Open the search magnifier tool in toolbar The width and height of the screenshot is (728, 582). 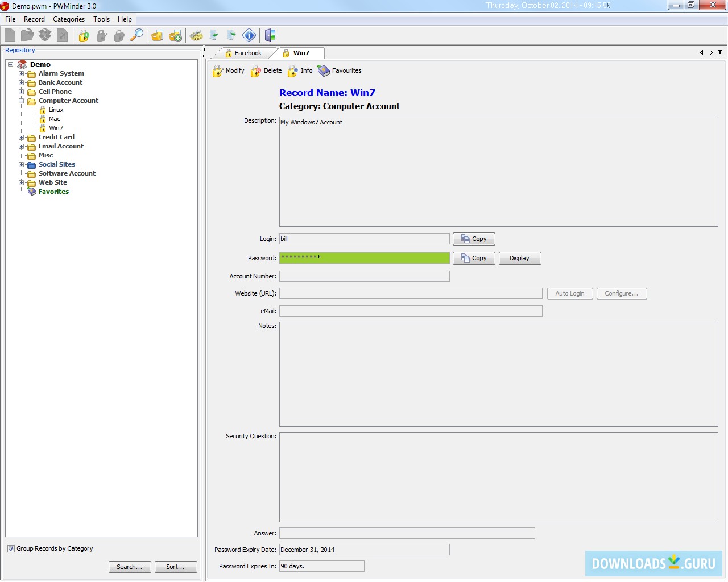(x=137, y=36)
